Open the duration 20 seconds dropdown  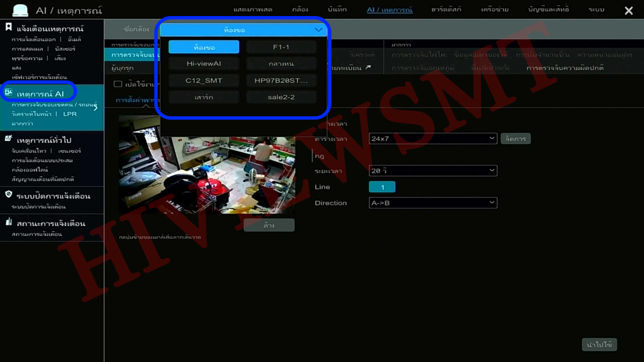point(433,171)
